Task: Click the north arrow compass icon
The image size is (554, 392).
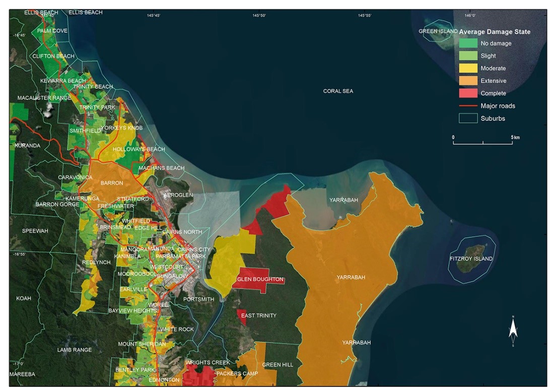Action: [513, 331]
